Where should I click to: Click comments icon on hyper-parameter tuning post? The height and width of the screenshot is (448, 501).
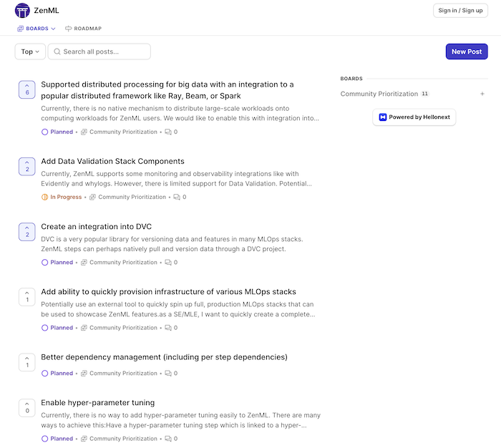click(168, 439)
